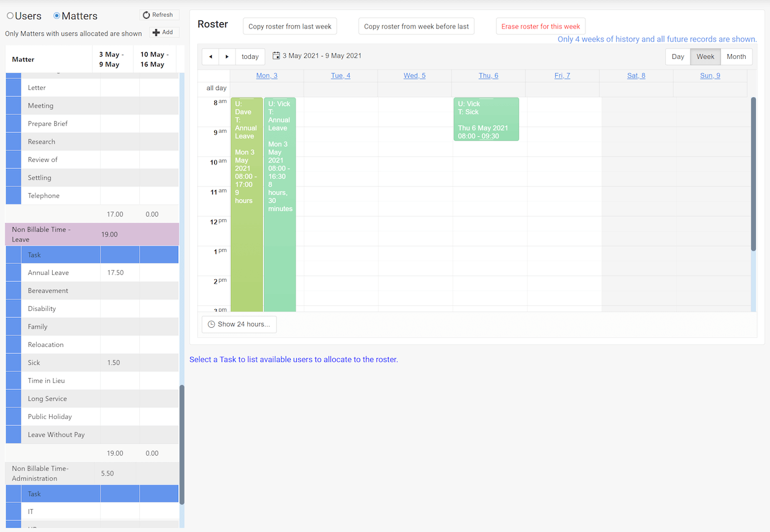Select the Leave Without Pay row
Viewport: 770px width, 532px height.
point(92,435)
